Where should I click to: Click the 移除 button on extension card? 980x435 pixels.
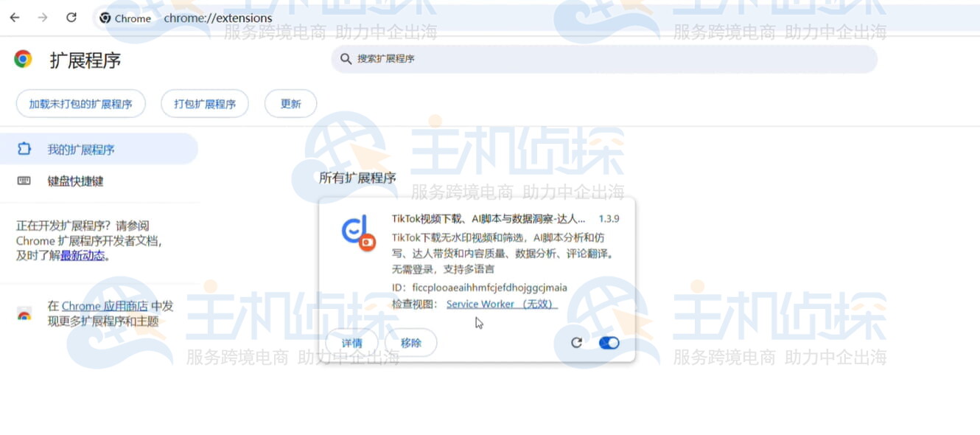point(411,343)
